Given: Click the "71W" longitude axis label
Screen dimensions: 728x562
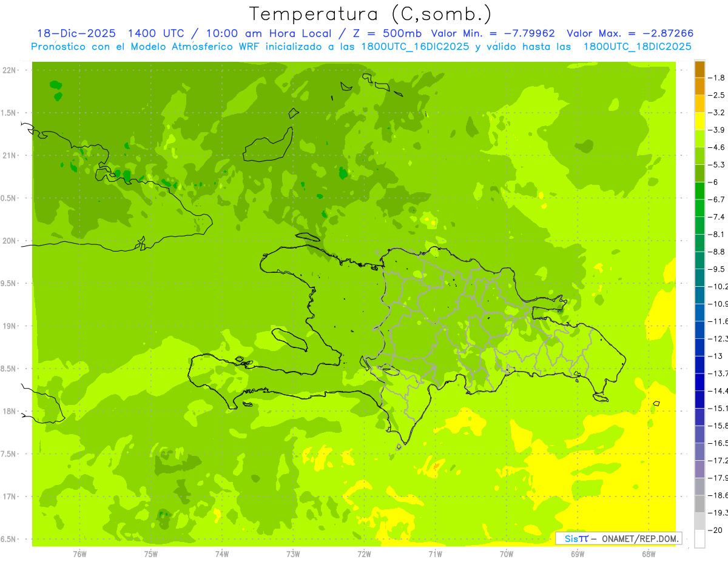Looking at the screenshot, I should pyautogui.click(x=435, y=554).
